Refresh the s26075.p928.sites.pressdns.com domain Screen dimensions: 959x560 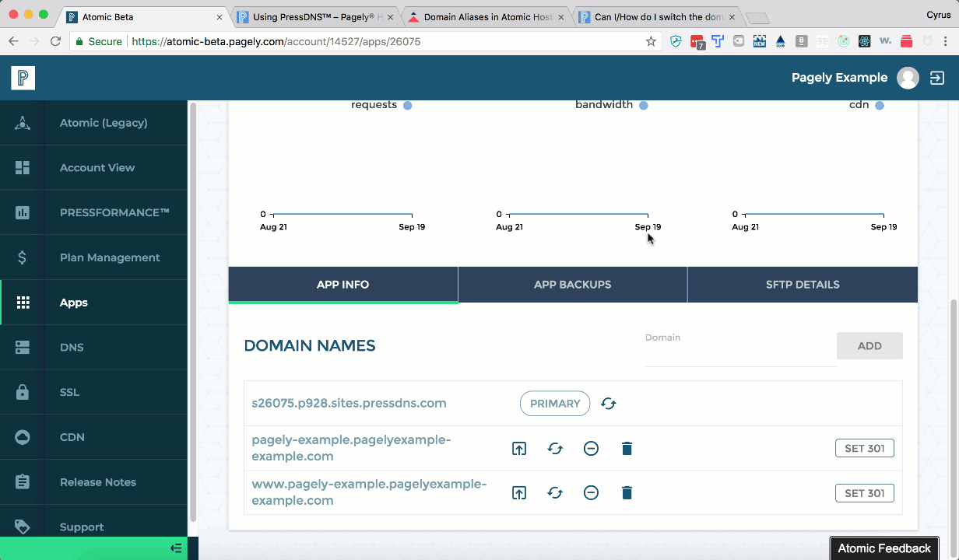pyautogui.click(x=609, y=404)
